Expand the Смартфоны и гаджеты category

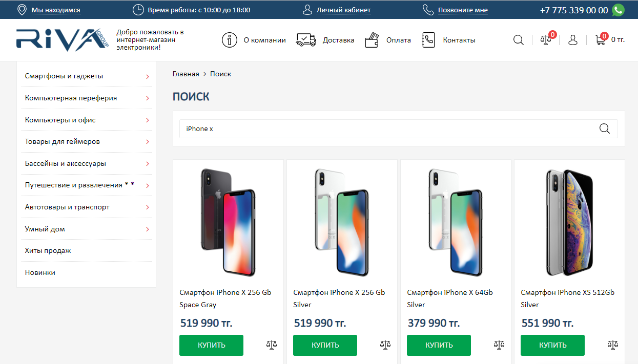[148, 76]
